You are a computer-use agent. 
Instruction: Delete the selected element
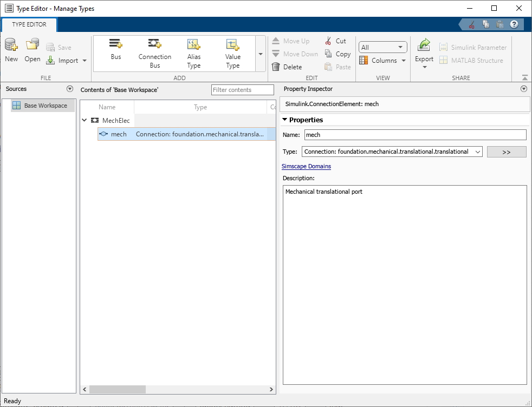pyautogui.click(x=287, y=67)
